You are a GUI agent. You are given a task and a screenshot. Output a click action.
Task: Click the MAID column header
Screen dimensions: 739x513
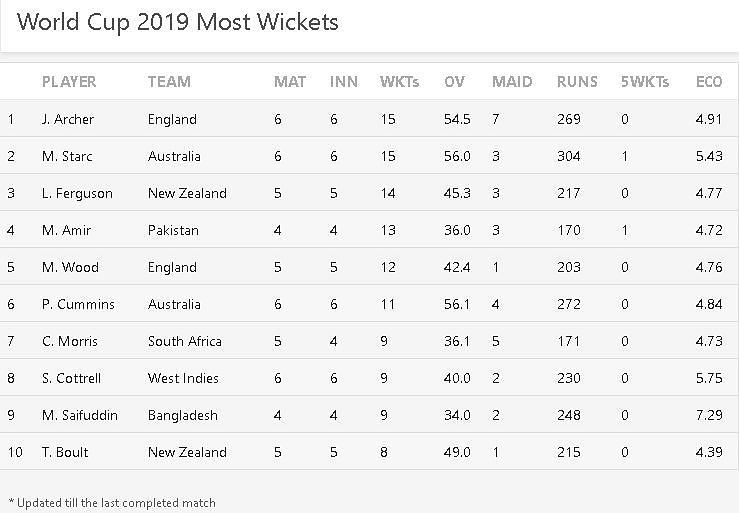point(512,82)
